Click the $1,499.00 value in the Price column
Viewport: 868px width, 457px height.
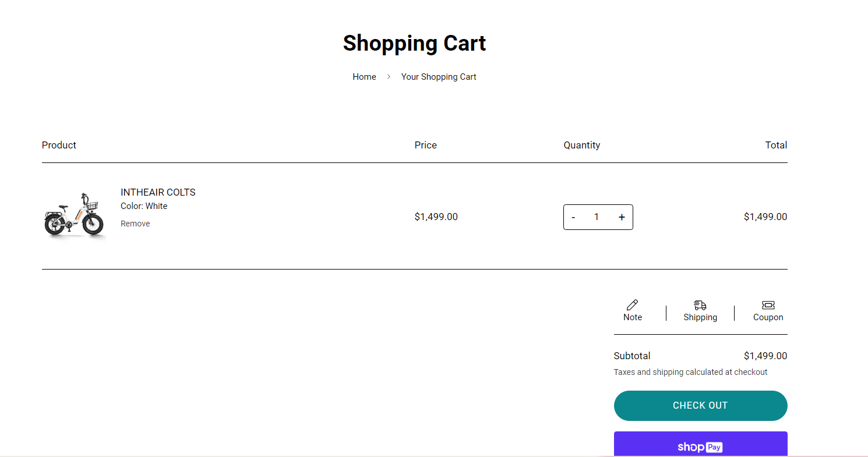(436, 217)
